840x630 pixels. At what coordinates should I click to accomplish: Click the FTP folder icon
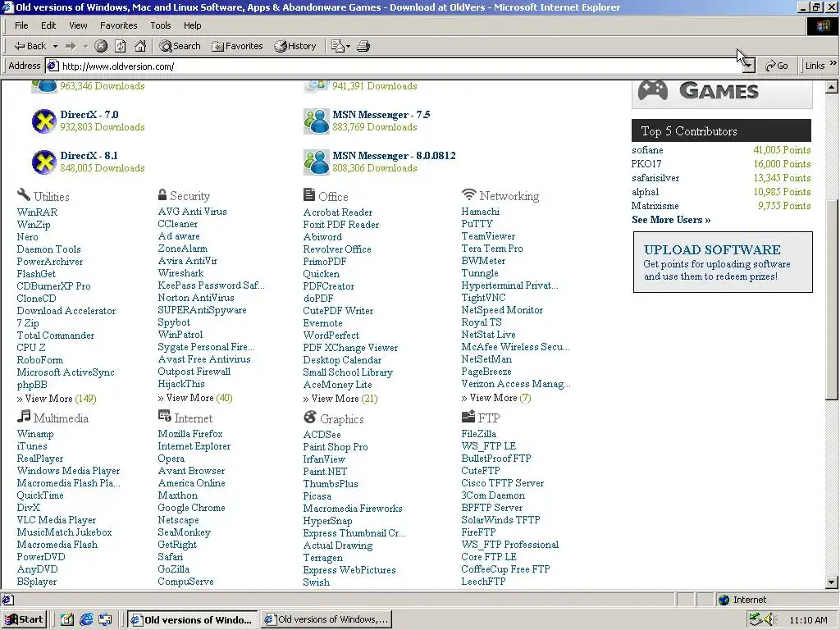click(468, 416)
